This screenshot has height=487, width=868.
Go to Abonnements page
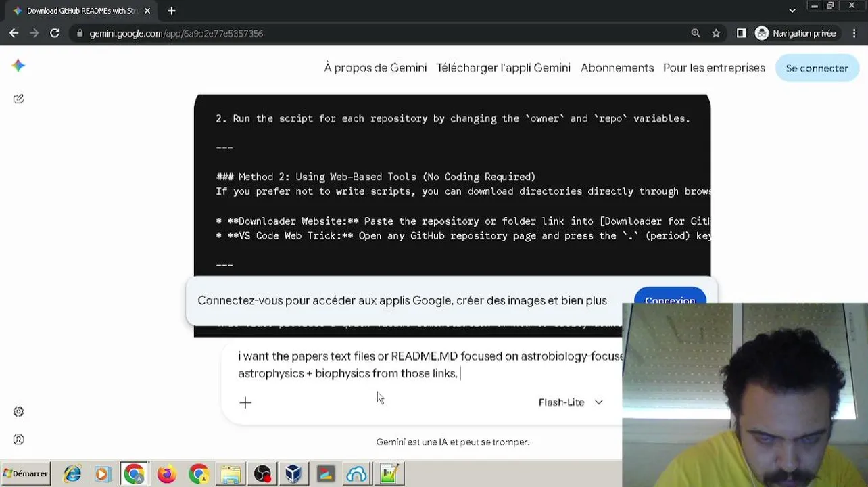(x=617, y=68)
